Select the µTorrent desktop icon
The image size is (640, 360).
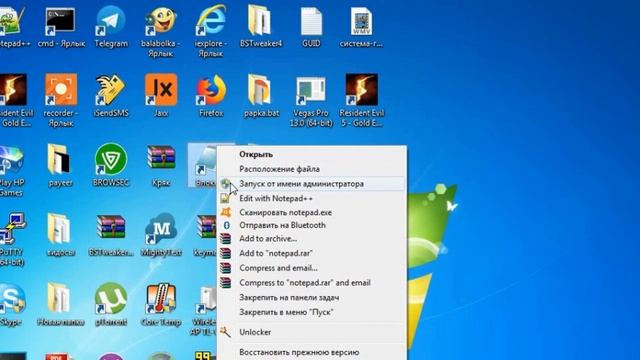(x=111, y=298)
